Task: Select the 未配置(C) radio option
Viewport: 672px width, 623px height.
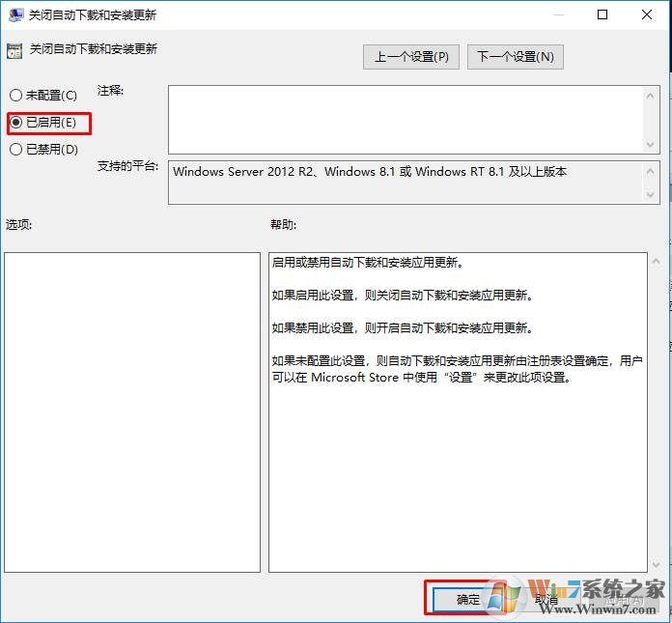Action: click(42, 96)
